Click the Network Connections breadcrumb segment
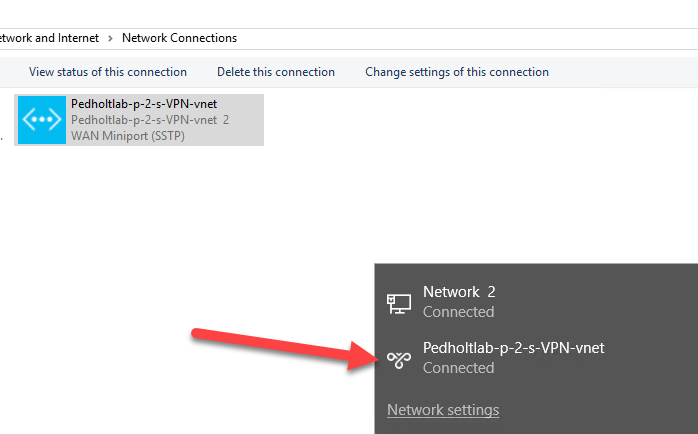 (x=179, y=38)
